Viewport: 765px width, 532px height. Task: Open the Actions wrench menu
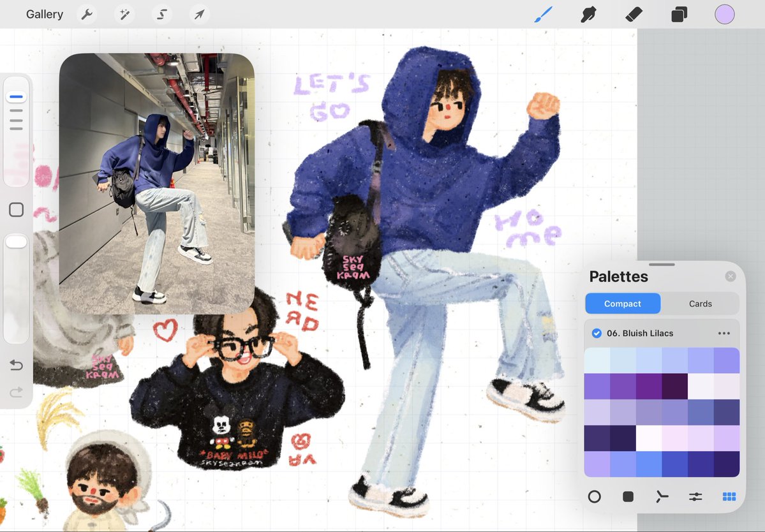coord(87,15)
